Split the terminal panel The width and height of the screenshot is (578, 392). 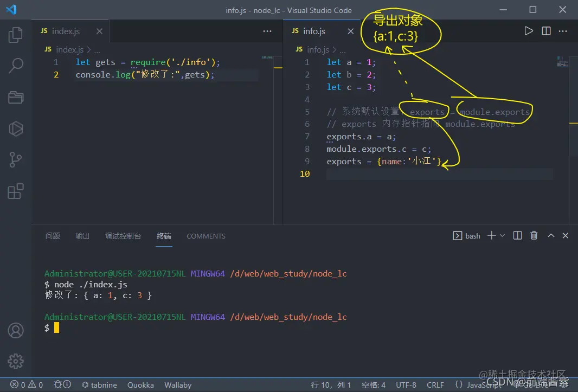pos(518,235)
